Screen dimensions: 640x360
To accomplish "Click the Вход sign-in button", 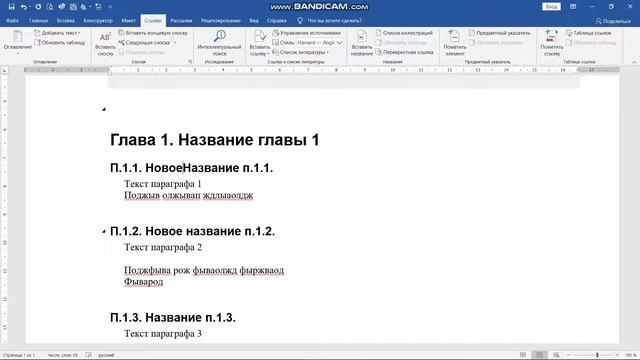I will 551,7.
